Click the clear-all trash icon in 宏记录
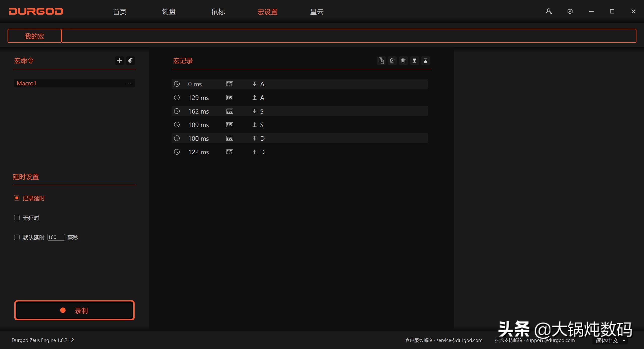Viewport: 644px width, 349px height. [392, 61]
